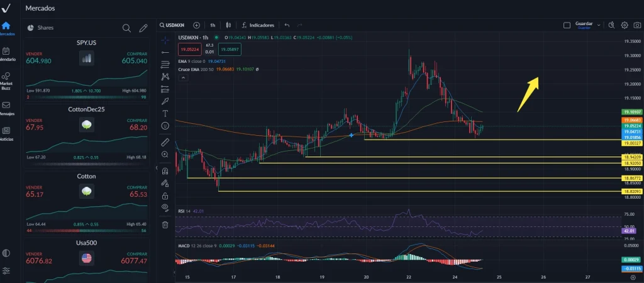Screen dimensions: 644x283
Task: Open the quick search icon
Action: (x=611, y=25)
